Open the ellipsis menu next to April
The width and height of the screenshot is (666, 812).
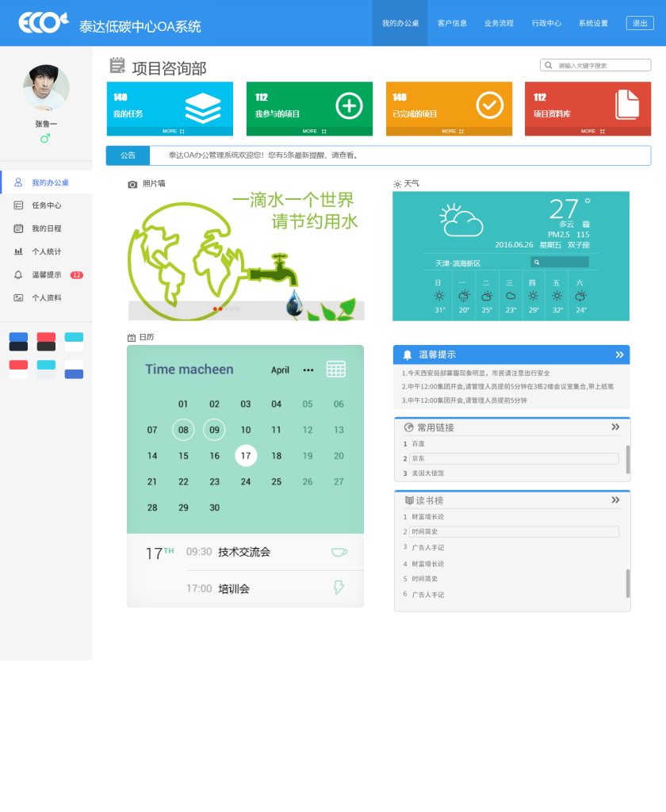click(308, 370)
